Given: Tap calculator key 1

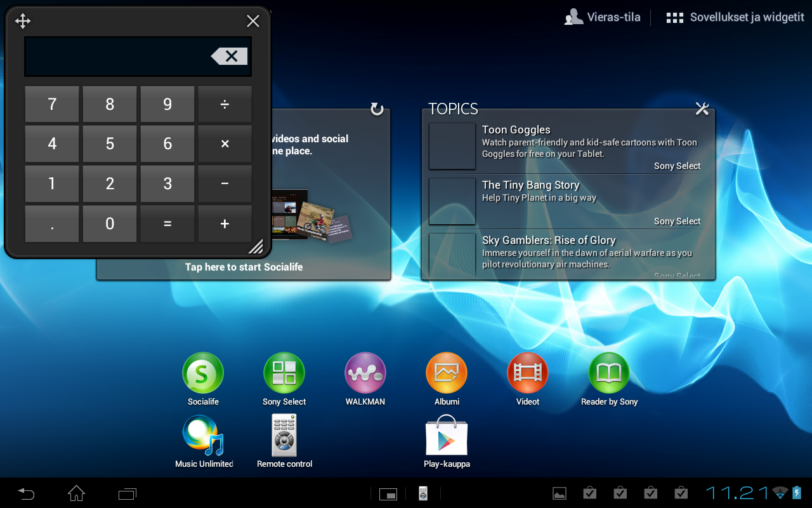Looking at the screenshot, I should point(52,184).
